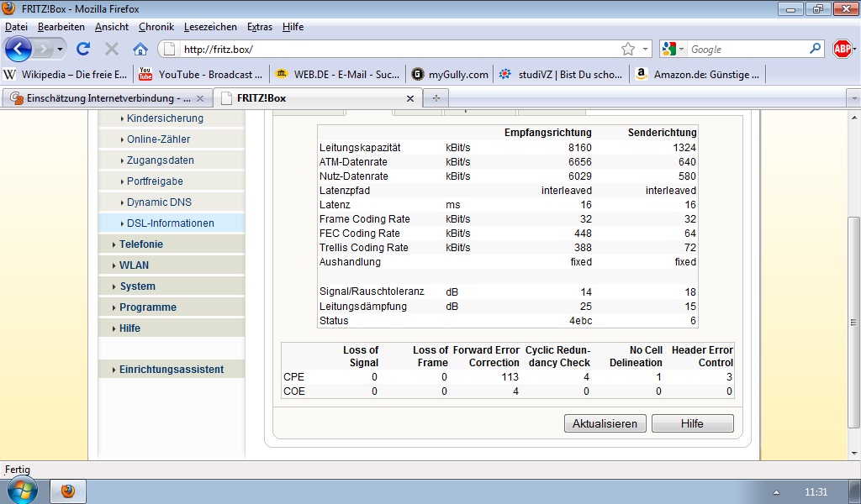Open the Adblock Plus icon

[843, 49]
